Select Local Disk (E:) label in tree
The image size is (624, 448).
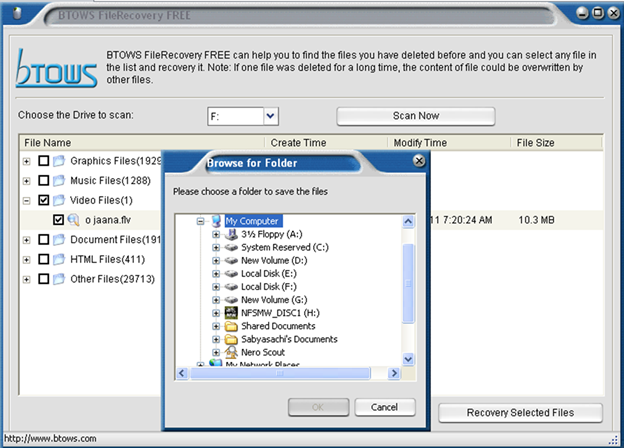(269, 274)
